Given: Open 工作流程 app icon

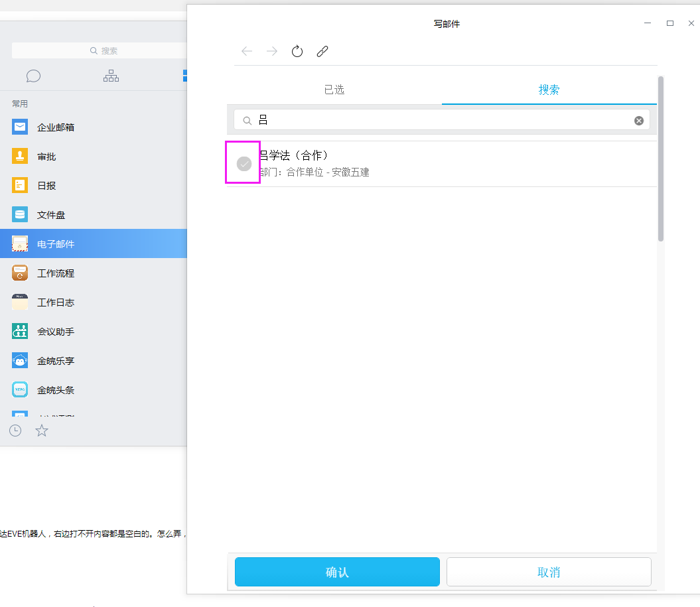Looking at the screenshot, I should [x=20, y=273].
